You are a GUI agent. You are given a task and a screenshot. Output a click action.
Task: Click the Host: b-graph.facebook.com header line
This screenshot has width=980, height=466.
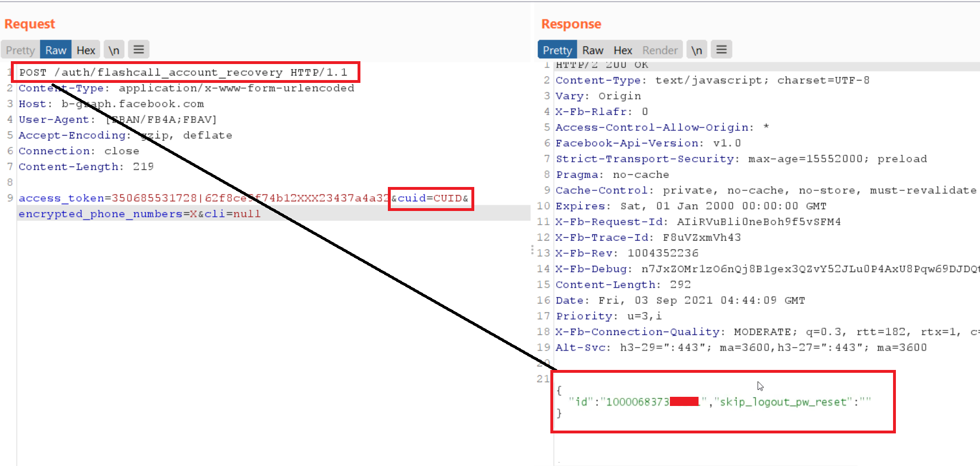coord(111,104)
